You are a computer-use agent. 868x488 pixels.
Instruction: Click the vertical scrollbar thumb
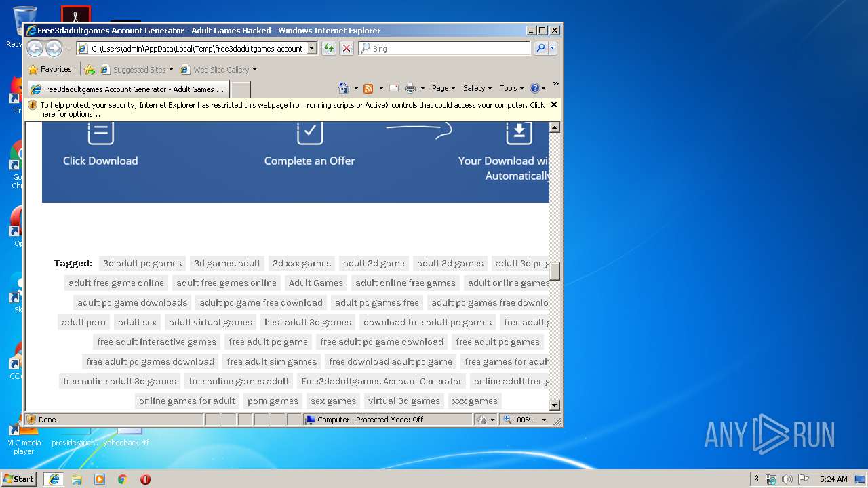coord(555,272)
